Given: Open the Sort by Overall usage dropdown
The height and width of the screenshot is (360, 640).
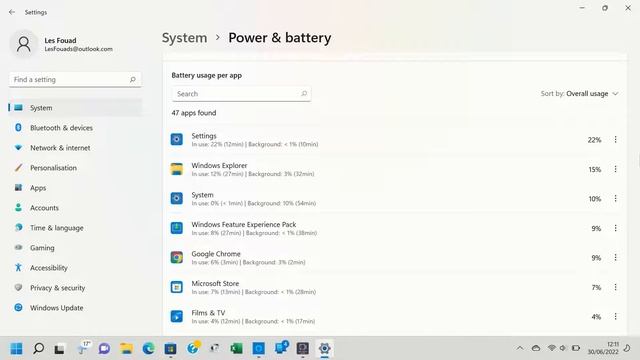Looking at the screenshot, I should click(579, 93).
